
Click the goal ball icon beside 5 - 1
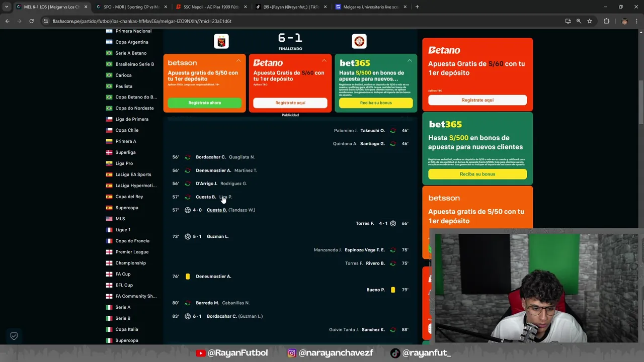(x=188, y=236)
